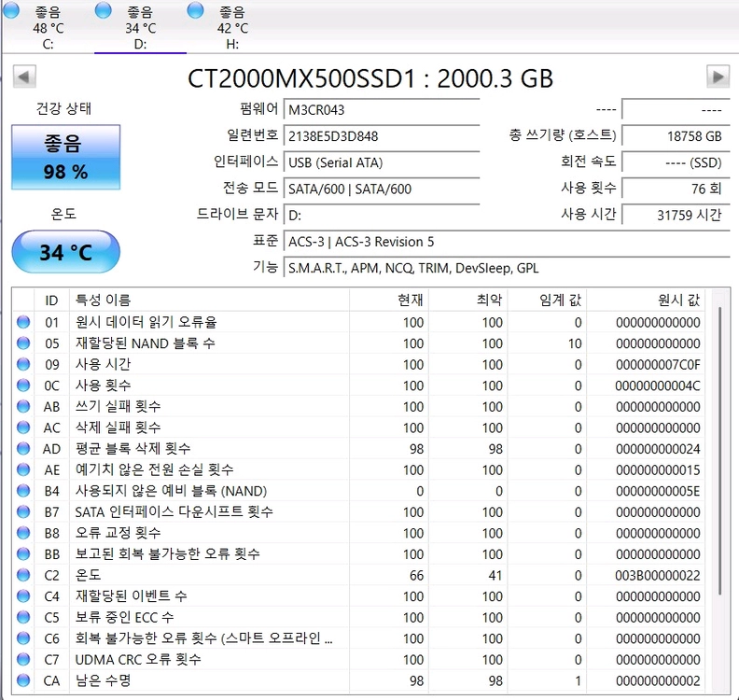The width and height of the screenshot is (739, 700).
Task: Switch to the D: drive tab
Action: pyautogui.click(x=140, y=27)
